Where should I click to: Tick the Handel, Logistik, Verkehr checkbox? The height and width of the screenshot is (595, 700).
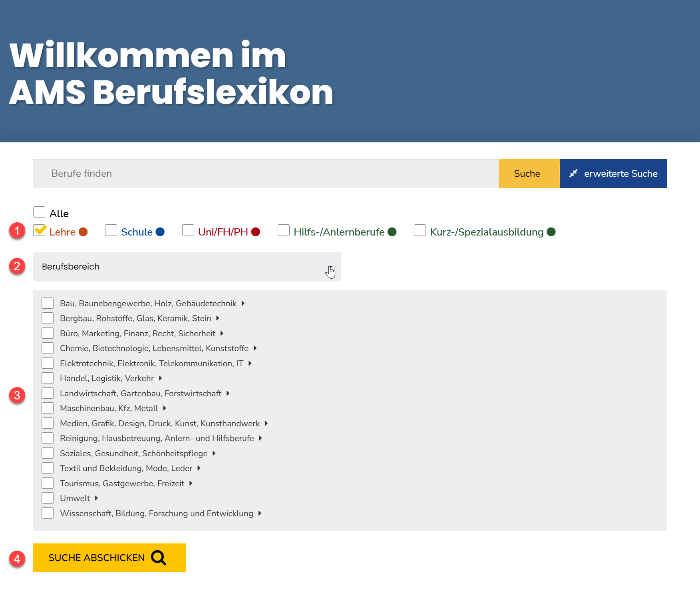[48, 378]
